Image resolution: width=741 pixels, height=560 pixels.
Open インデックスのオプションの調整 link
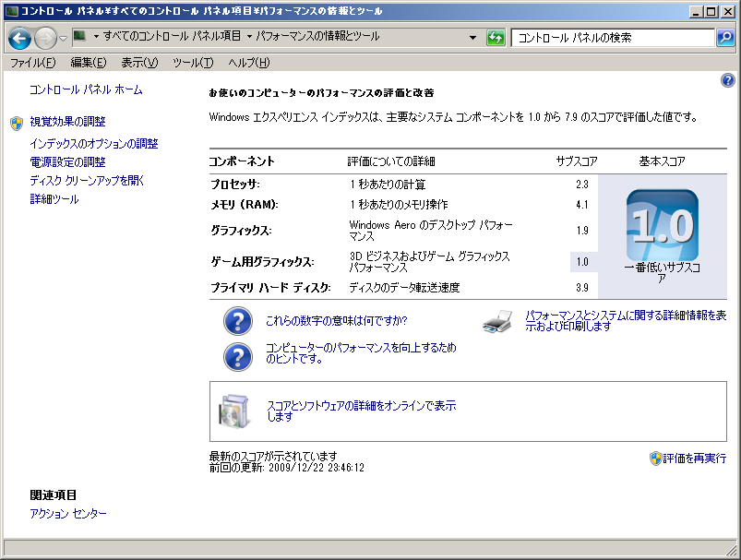point(94,144)
